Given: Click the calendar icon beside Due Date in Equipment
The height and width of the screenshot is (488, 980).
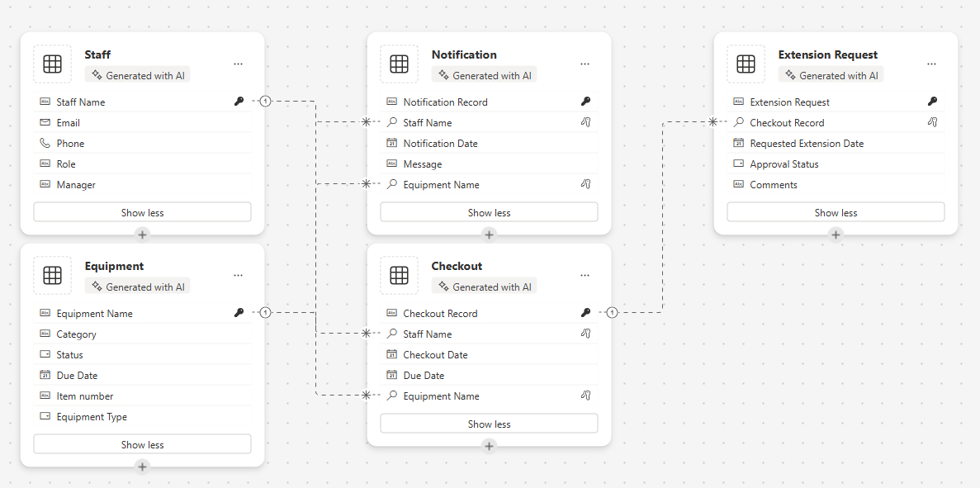Looking at the screenshot, I should click(x=44, y=375).
